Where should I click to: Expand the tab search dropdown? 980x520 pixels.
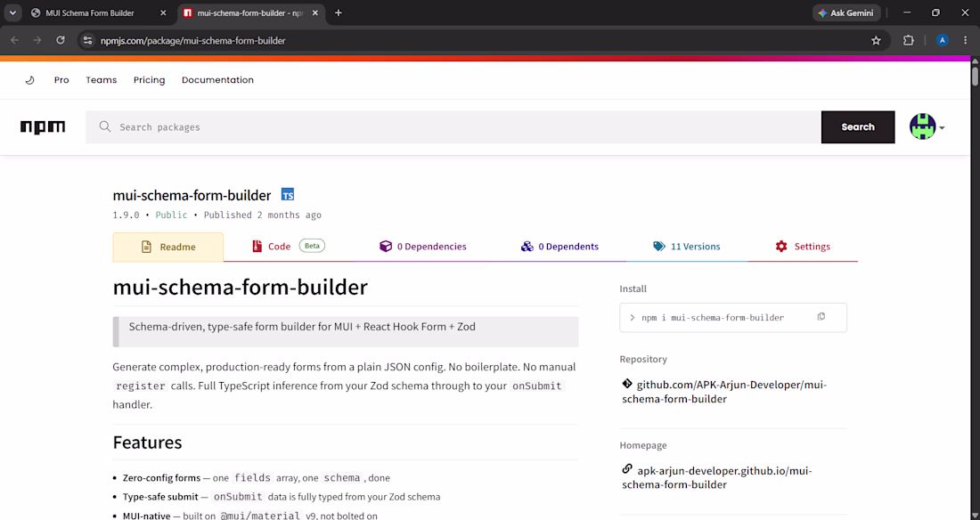coord(12,12)
